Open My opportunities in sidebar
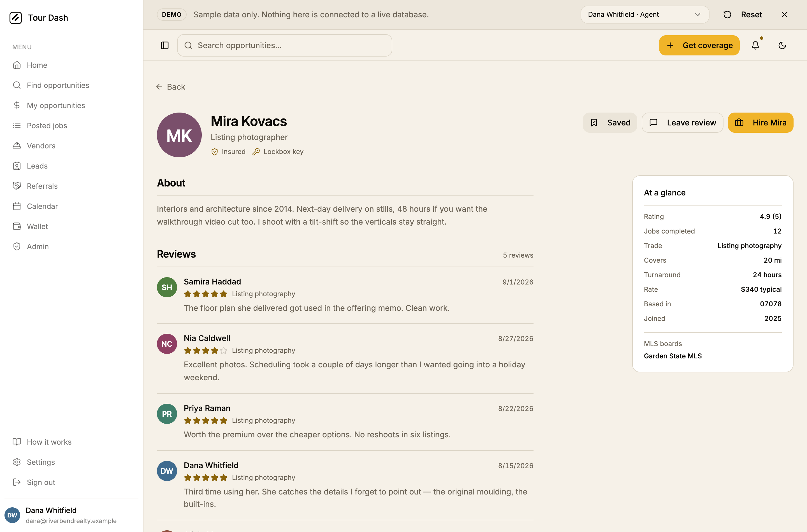Viewport: 807px width, 532px height. point(71,106)
